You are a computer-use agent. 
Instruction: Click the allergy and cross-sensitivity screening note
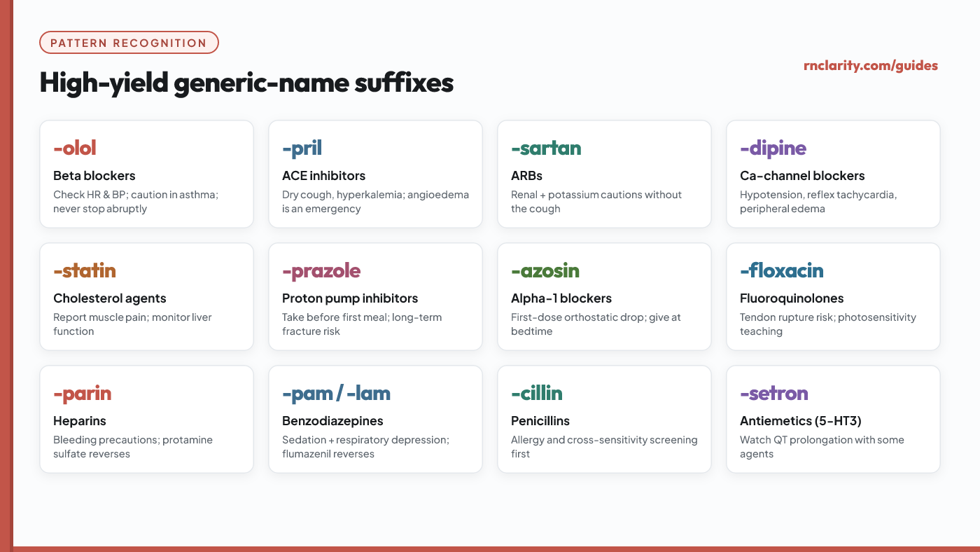[x=604, y=447]
